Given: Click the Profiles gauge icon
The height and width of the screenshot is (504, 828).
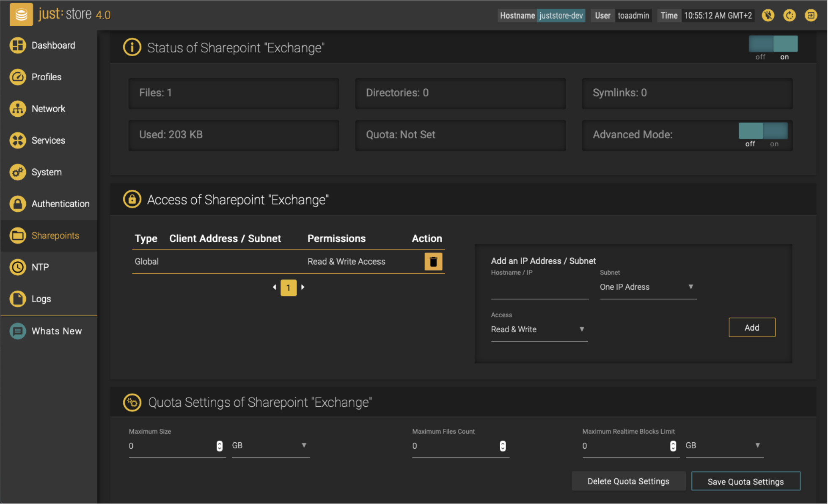Looking at the screenshot, I should (x=18, y=77).
